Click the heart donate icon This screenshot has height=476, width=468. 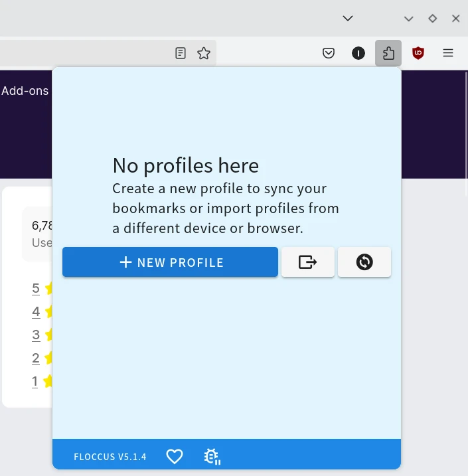tap(175, 456)
